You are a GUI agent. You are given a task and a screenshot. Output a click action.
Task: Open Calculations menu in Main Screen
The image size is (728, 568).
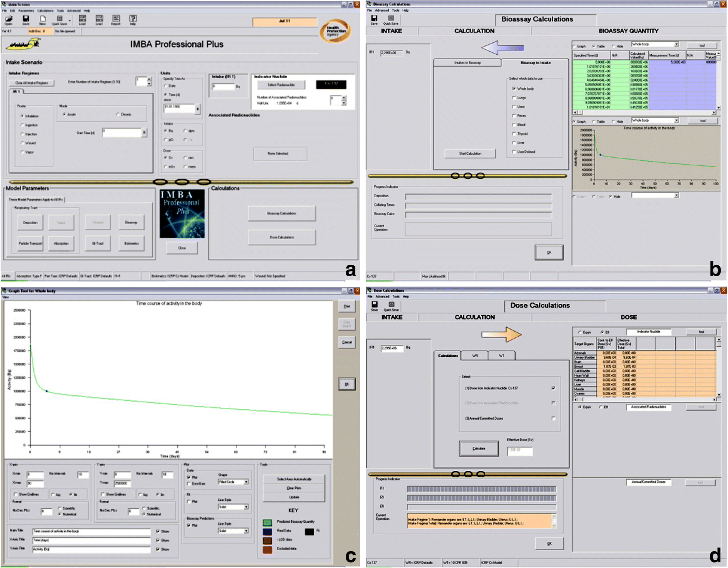[45, 11]
